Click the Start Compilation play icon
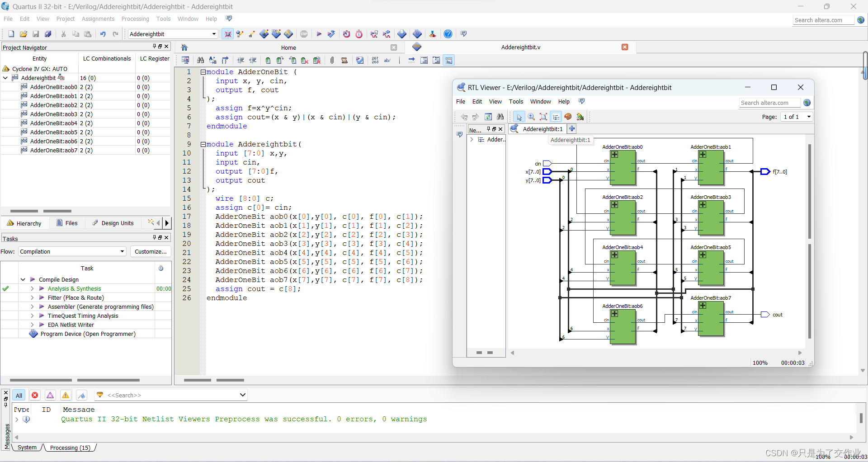This screenshot has width=868, height=462. [319, 34]
